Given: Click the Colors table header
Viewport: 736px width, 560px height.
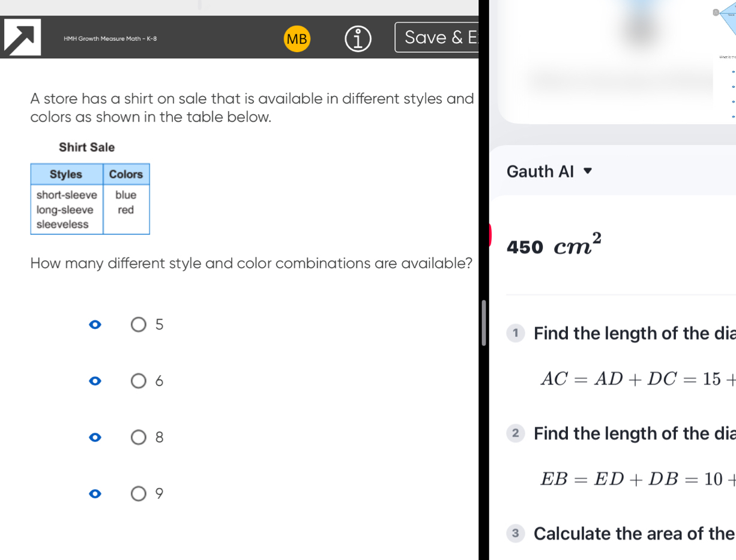Looking at the screenshot, I should [x=126, y=174].
